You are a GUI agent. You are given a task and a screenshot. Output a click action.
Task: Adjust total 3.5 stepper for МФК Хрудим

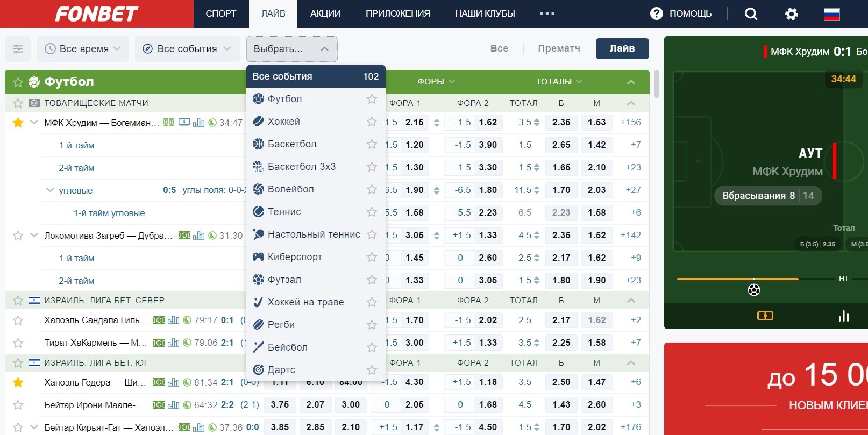[536, 123]
